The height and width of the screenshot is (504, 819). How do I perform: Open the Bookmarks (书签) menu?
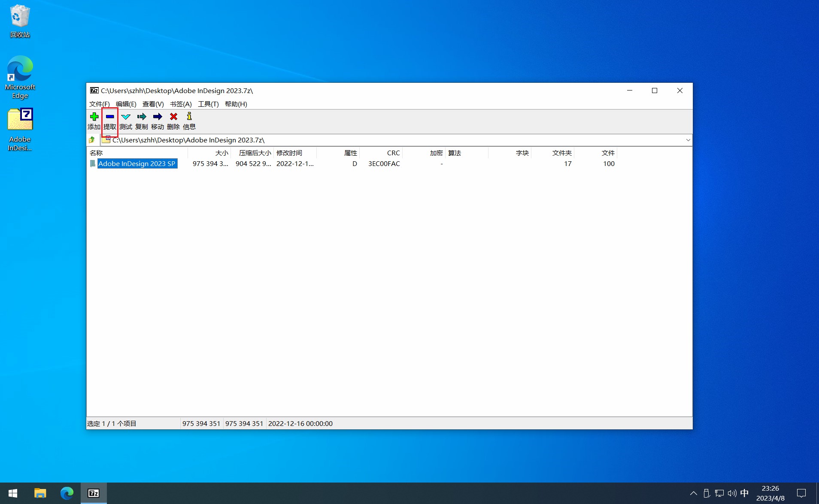[x=181, y=104]
